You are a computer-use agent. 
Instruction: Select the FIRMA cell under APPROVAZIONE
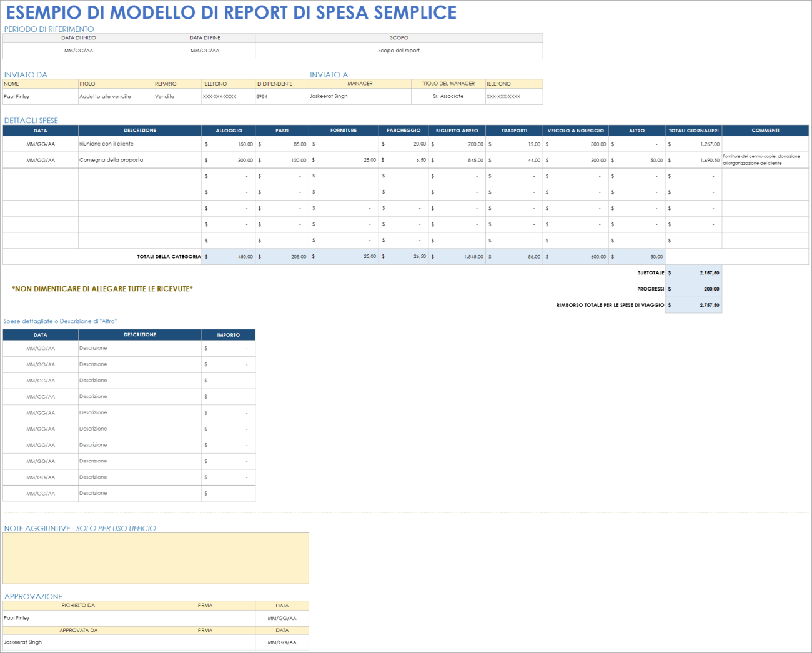point(204,617)
